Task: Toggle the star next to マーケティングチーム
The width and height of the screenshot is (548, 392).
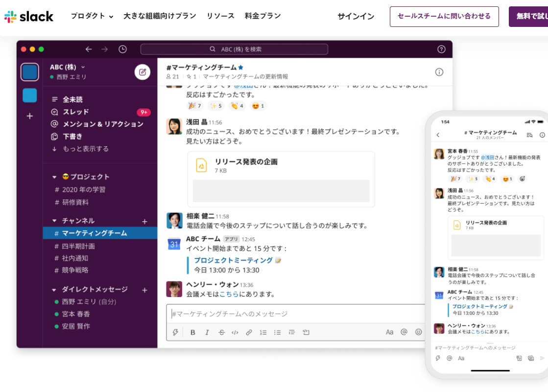Action: (240, 68)
